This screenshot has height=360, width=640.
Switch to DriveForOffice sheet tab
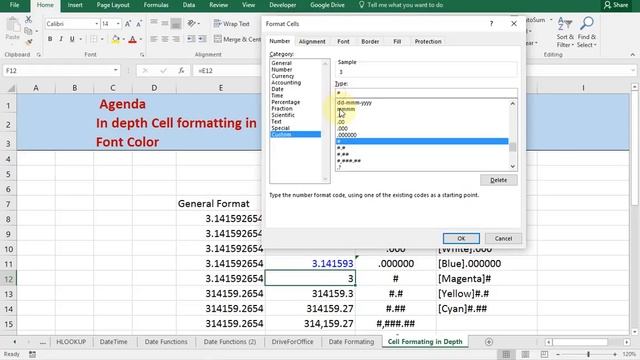pos(292,342)
